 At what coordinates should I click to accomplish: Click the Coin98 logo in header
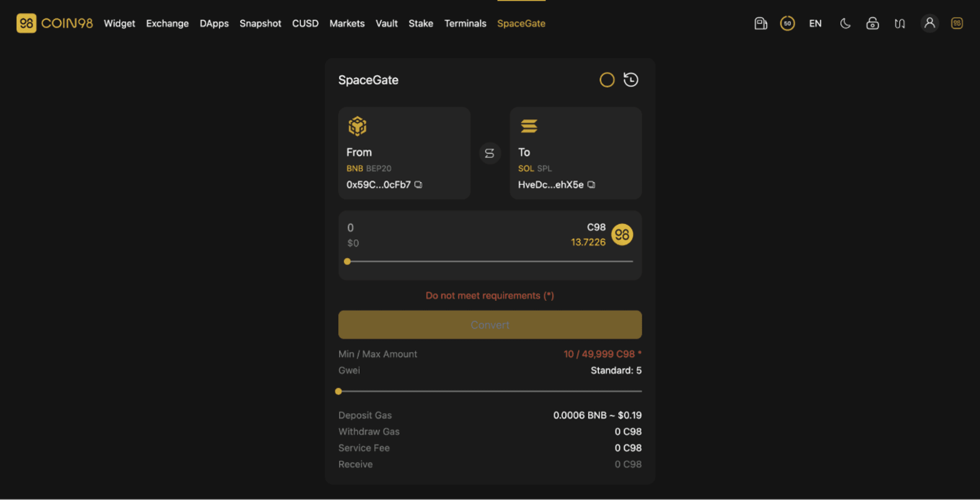click(54, 23)
